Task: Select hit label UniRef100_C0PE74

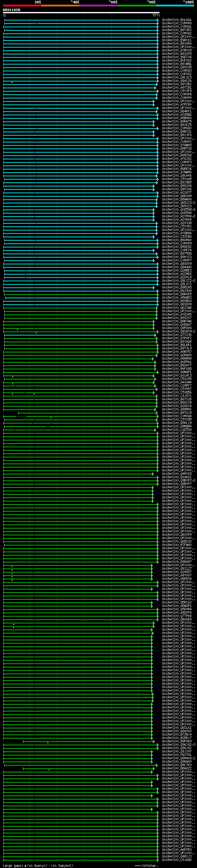Action: coord(176,250)
